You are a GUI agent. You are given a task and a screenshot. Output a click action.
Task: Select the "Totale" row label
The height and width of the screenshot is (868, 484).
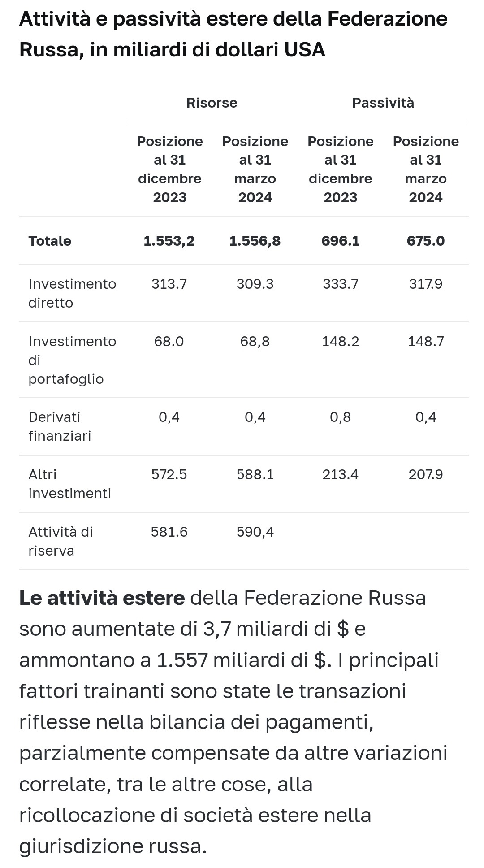(x=50, y=241)
